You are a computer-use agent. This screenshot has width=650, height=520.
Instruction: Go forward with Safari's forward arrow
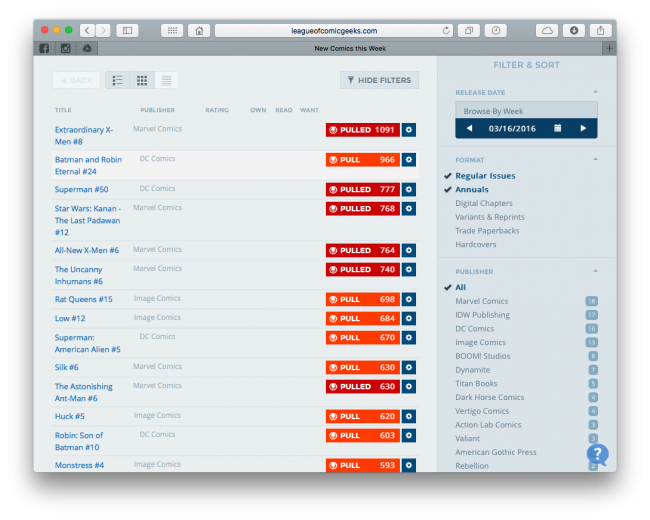(x=103, y=30)
